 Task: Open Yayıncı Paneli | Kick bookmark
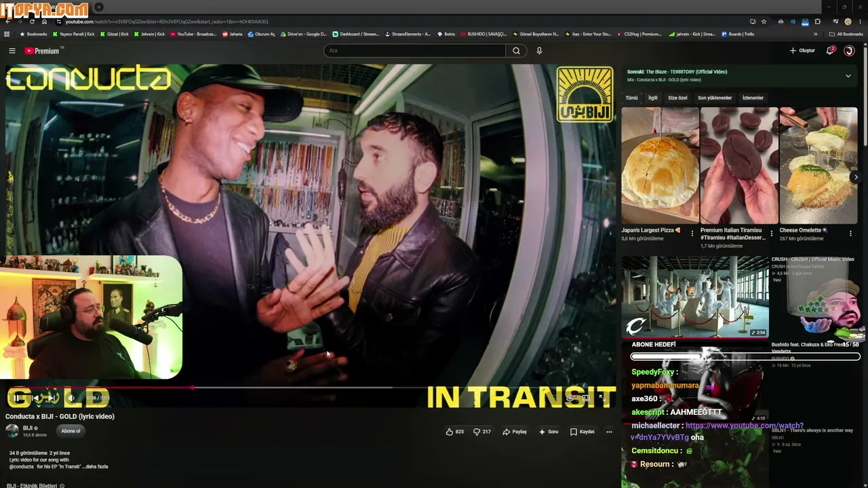[x=73, y=34]
